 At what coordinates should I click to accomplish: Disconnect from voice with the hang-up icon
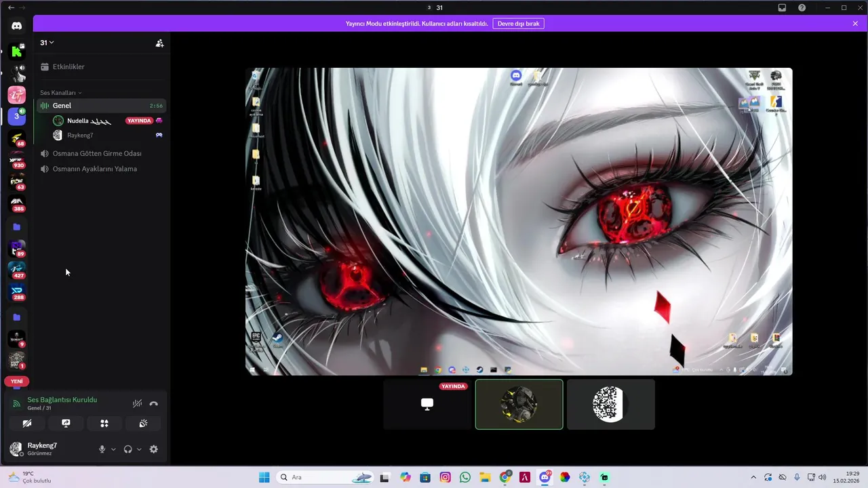point(153,403)
